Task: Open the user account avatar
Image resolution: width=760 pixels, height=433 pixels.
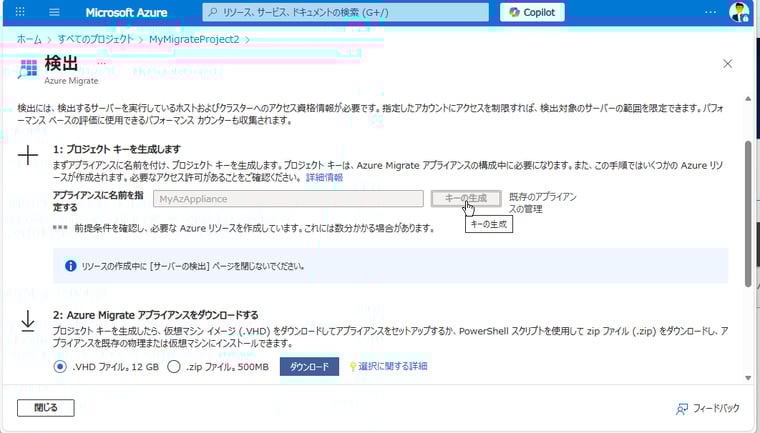Action: point(739,12)
